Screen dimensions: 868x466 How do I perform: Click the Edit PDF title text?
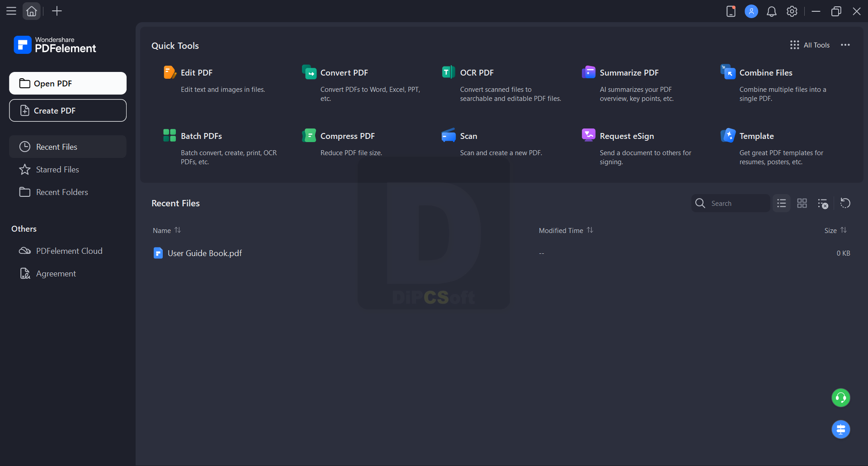pyautogui.click(x=197, y=72)
